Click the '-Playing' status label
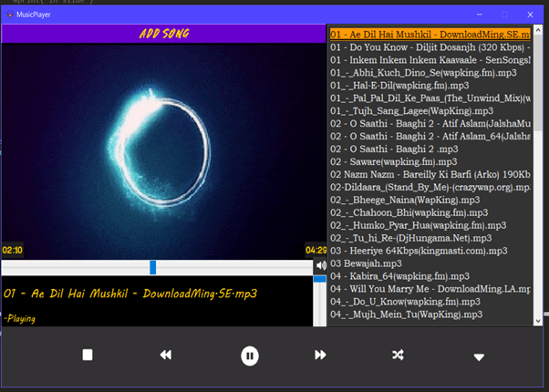Viewport: 549px width, 392px height. pos(19,318)
